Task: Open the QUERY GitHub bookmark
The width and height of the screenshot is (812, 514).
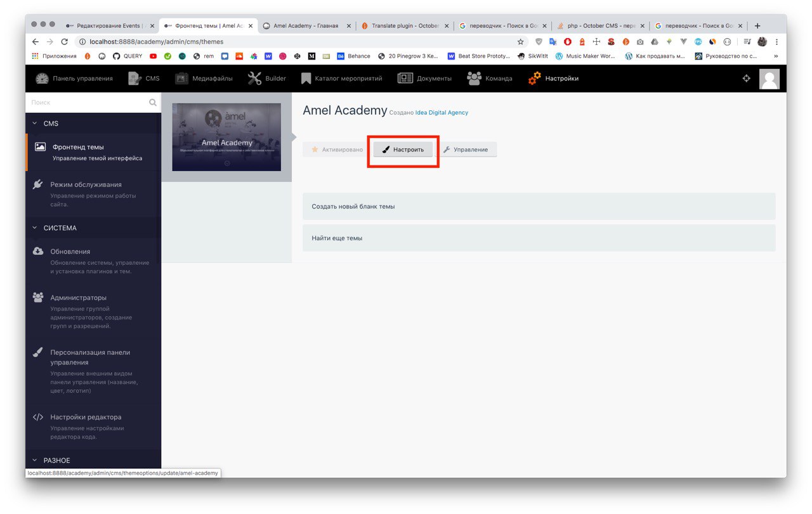Action: 128,56
